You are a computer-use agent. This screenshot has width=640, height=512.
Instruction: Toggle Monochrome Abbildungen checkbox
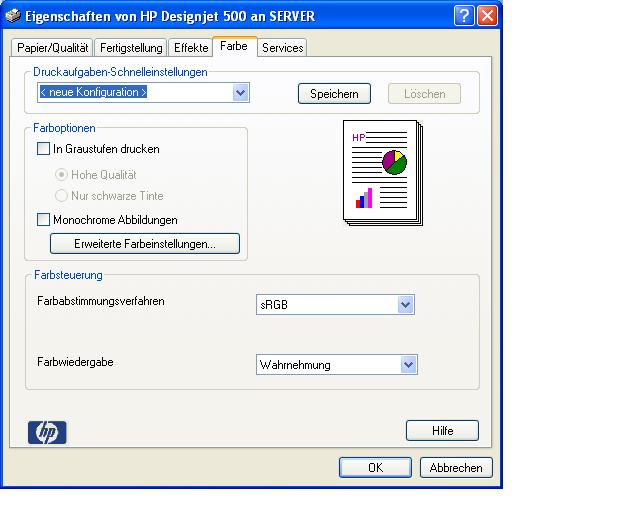click(x=43, y=220)
